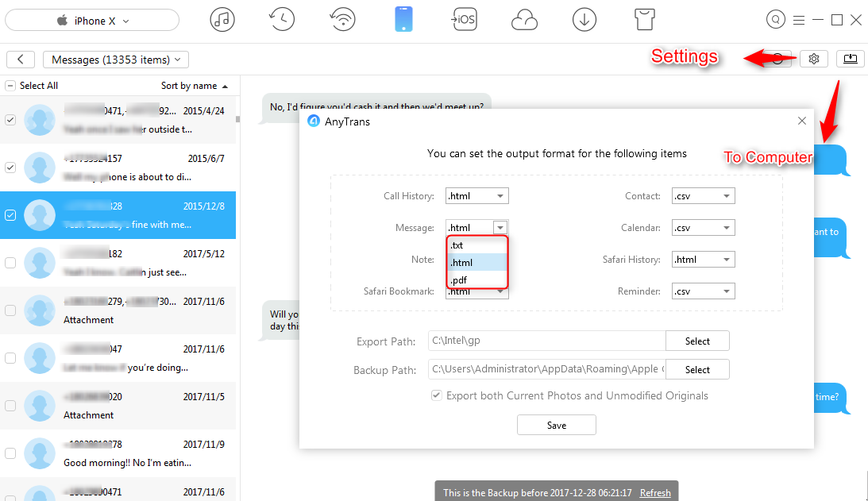
Task: Open the iOS Mover icon
Action: point(464,20)
